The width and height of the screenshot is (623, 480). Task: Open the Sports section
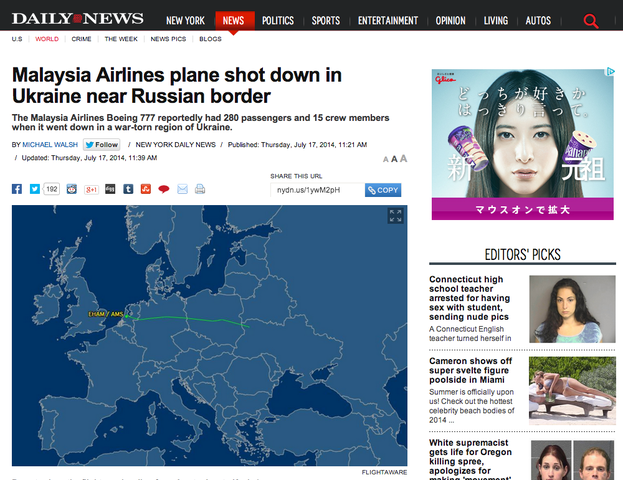(x=326, y=21)
